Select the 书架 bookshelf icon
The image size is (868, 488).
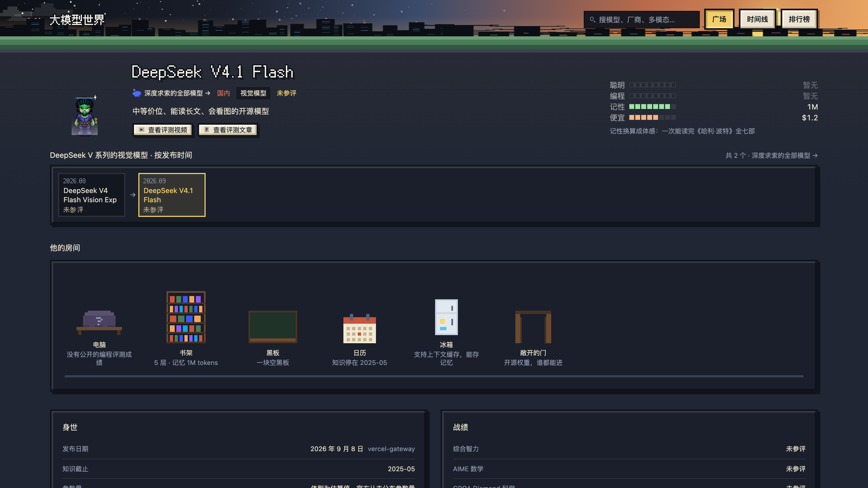(x=186, y=317)
